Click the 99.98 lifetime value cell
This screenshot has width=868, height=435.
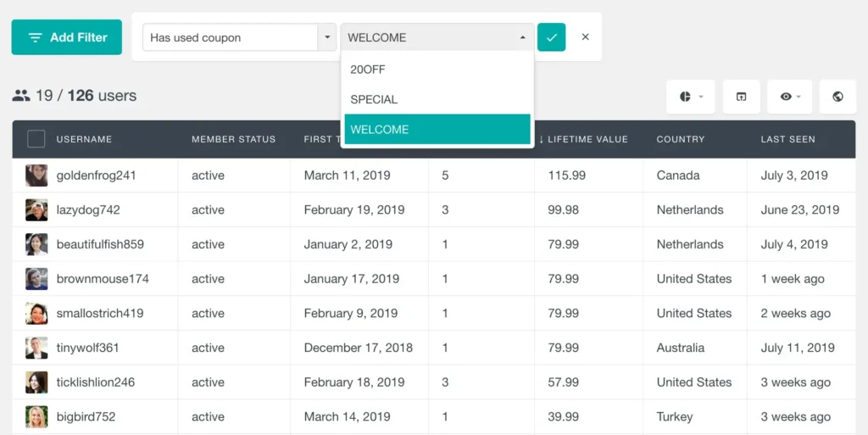[564, 209]
